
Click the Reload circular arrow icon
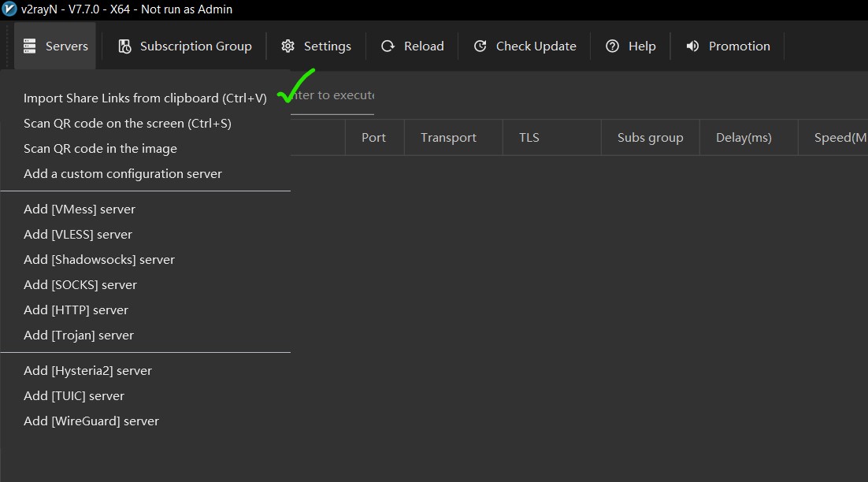click(x=388, y=46)
